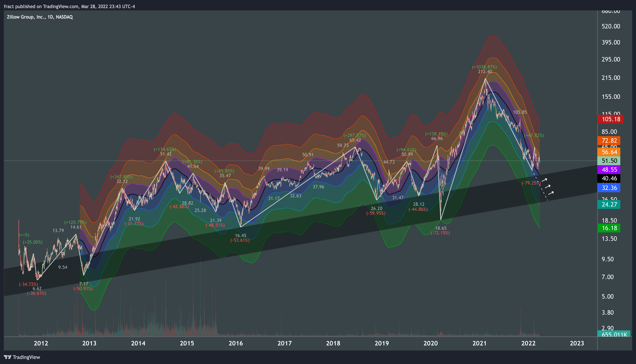Click the (+1038.87%) gain annotation
Image resolution: width=636 pixels, height=364 pixels.
(484, 67)
